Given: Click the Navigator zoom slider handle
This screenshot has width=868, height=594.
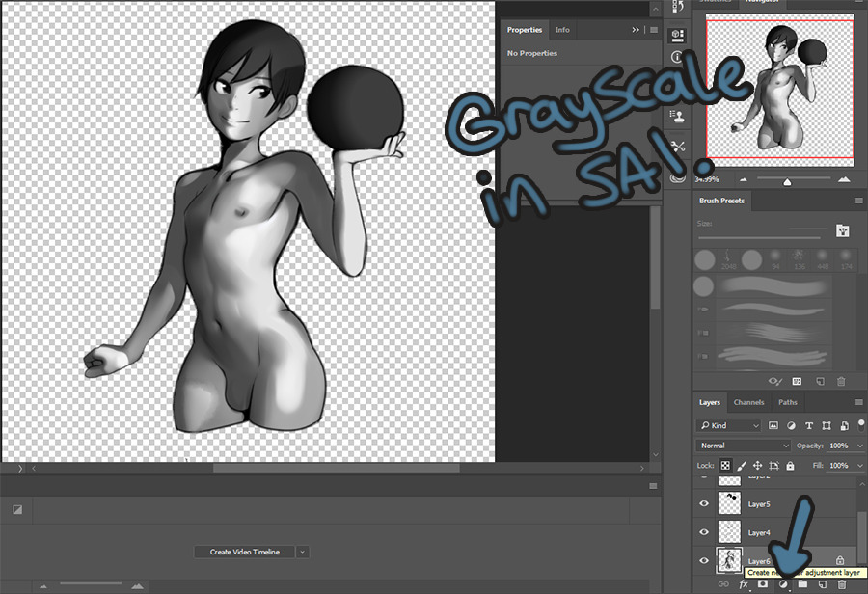Looking at the screenshot, I should pyautogui.click(x=787, y=180).
